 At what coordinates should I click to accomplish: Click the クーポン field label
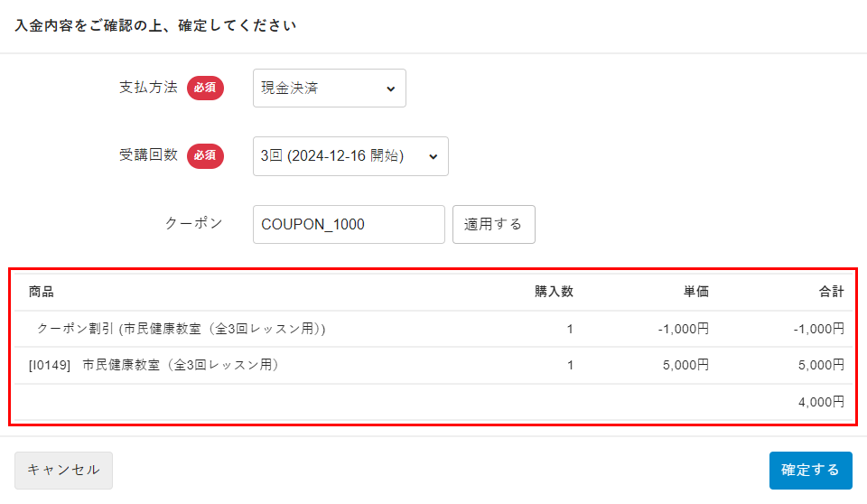[192, 224]
